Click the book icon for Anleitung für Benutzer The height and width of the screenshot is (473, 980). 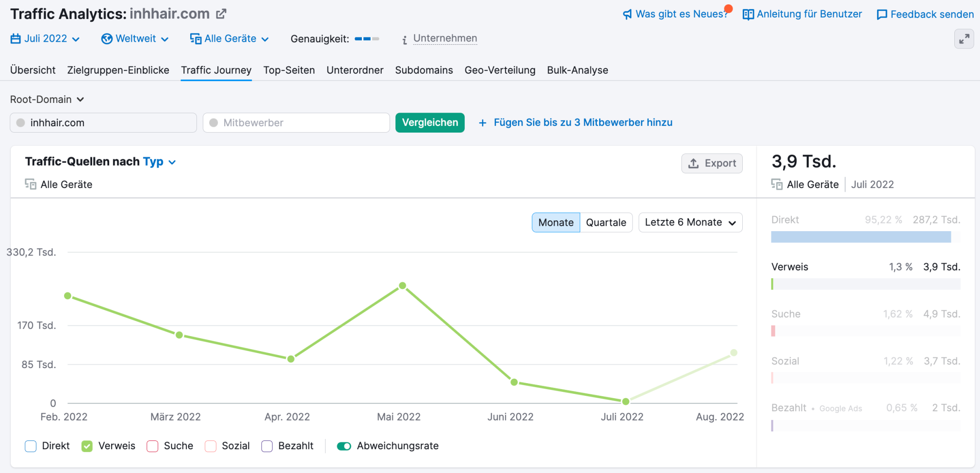click(x=748, y=14)
